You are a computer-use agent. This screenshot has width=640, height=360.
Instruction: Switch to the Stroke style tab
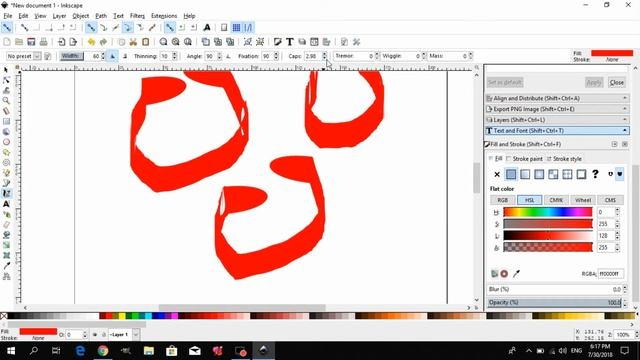tap(564, 159)
